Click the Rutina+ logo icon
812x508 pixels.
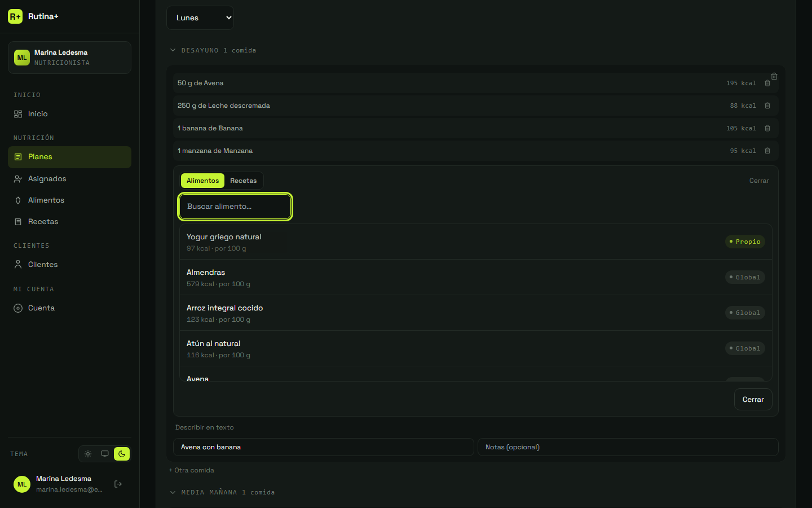[15, 16]
